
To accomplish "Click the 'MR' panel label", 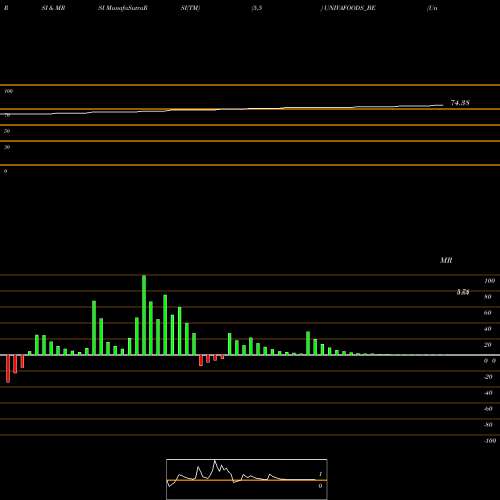I will 446,260.
